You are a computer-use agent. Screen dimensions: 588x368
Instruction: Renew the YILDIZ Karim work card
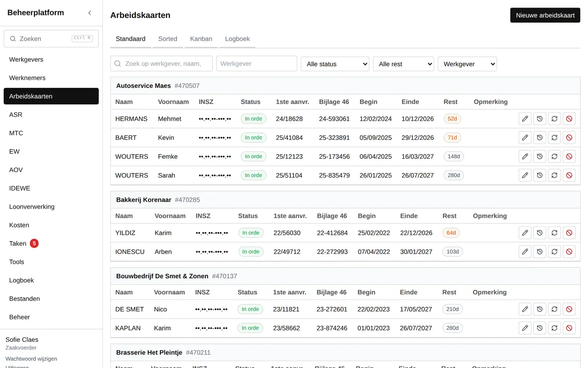click(x=554, y=233)
